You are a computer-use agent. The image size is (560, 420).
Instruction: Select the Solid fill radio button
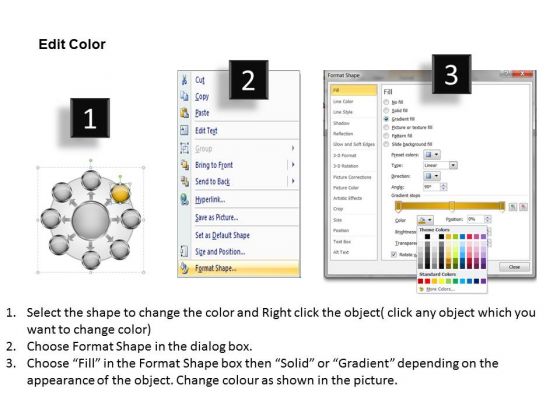tap(386, 110)
